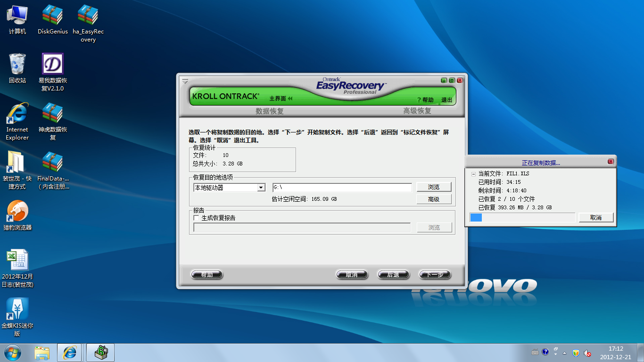Click the muted volume tray icon
Screen dimensions: 644x362
(587, 353)
